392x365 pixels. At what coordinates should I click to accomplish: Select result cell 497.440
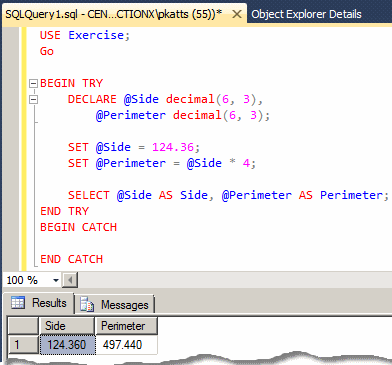coord(126,345)
